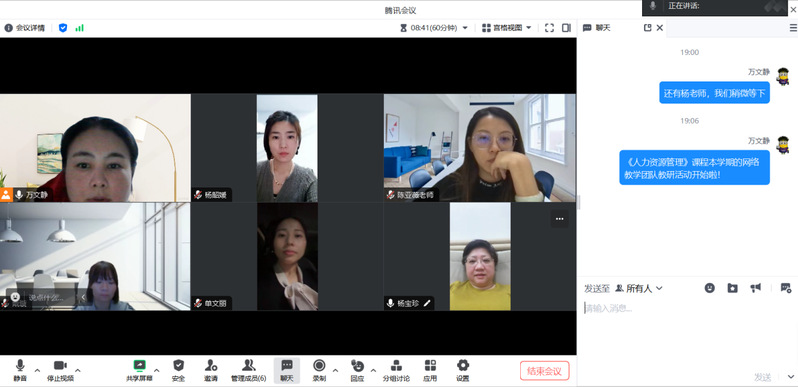Expand the arrow beside 共享屏幕
This screenshot has width=798, height=387.
pos(157,370)
